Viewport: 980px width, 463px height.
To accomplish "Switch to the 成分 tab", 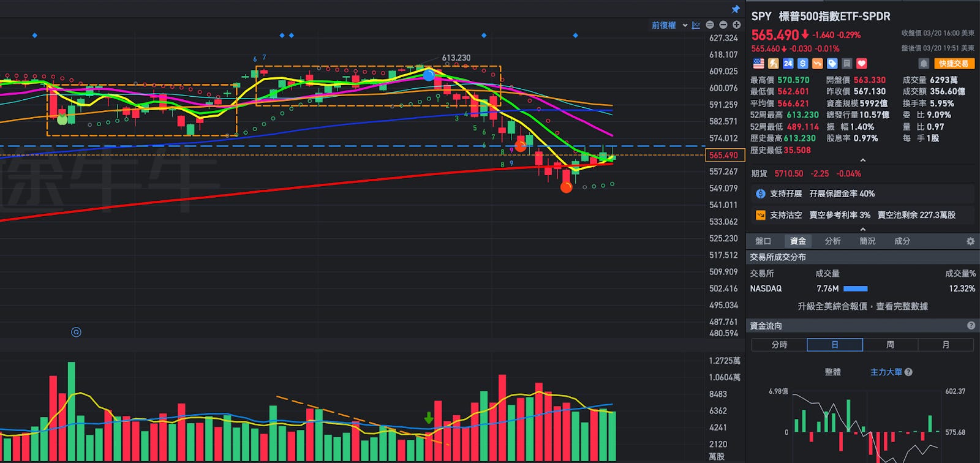I will coord(902,241).
